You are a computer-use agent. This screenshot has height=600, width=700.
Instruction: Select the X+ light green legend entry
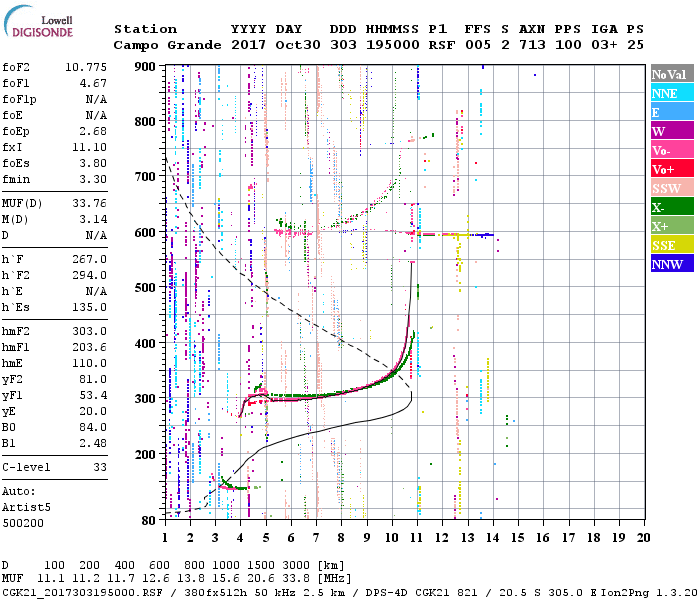pos(672,226)
